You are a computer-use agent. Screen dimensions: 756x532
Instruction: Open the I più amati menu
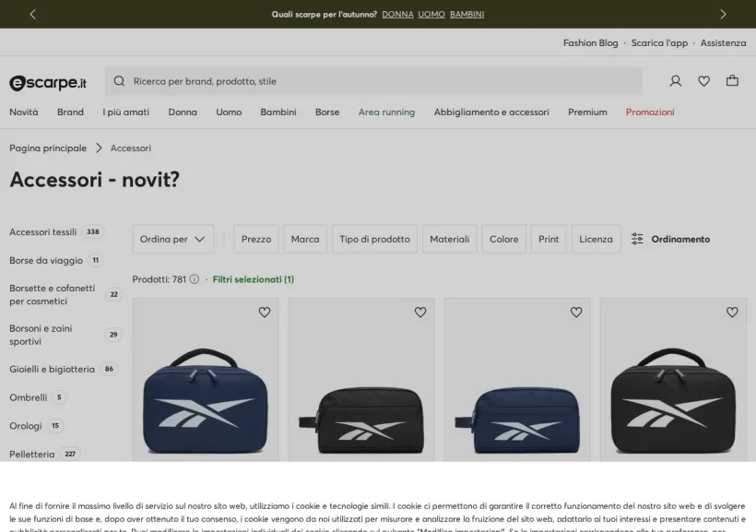click(125, 112)
